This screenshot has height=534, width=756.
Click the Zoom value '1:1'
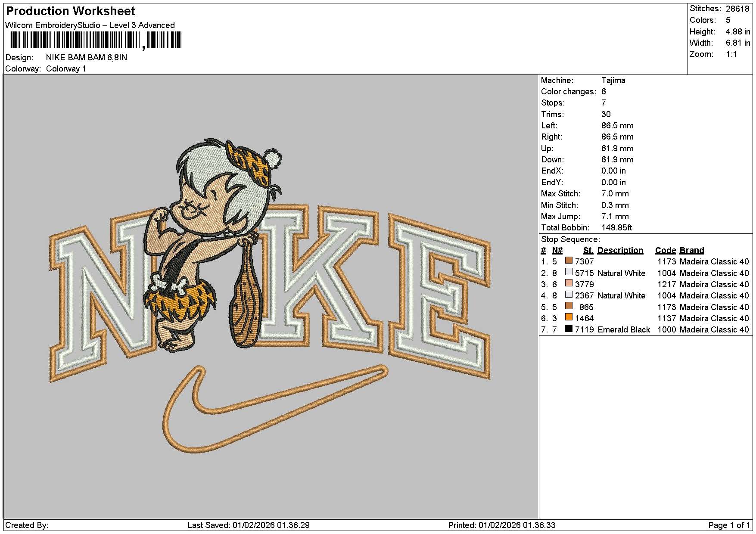(731, 54)
